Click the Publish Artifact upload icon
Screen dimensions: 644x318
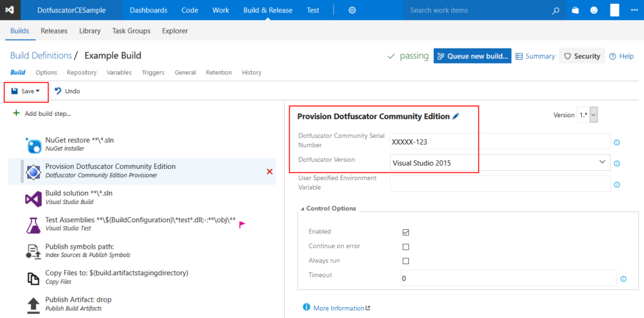tap(33, 304)
